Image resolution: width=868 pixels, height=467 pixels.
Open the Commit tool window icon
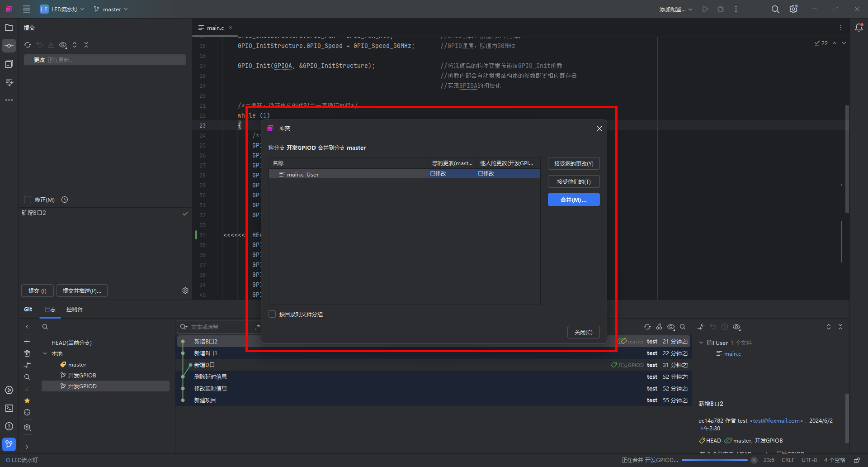(x=9, y=46)
